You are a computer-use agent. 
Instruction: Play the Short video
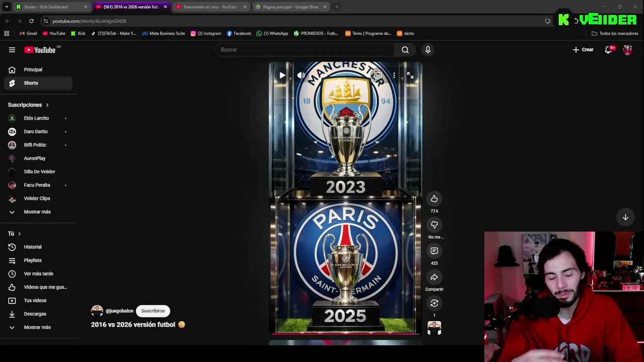pyautogui.click(x=282, y=75)
